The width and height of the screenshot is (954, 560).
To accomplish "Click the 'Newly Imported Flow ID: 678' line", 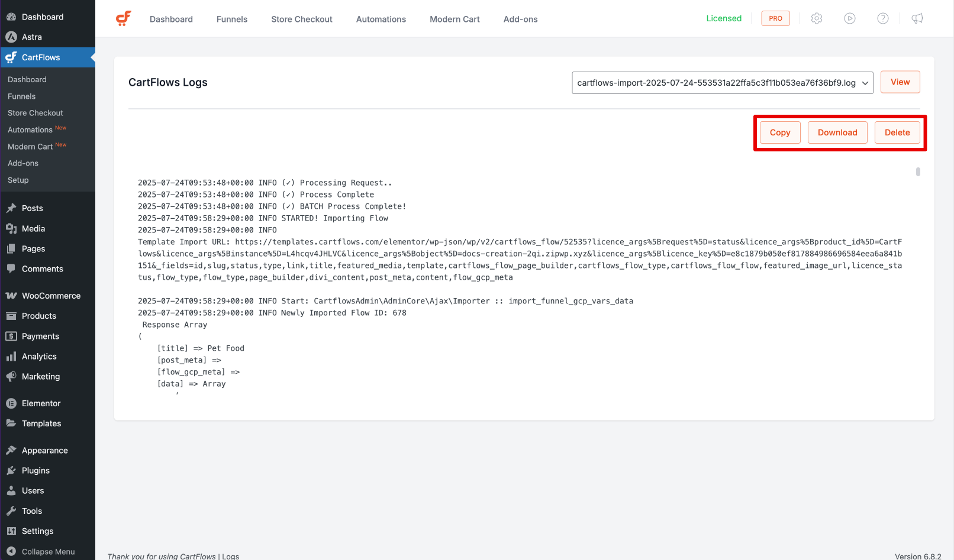I will pyautogui.click(x=272, y=313).
